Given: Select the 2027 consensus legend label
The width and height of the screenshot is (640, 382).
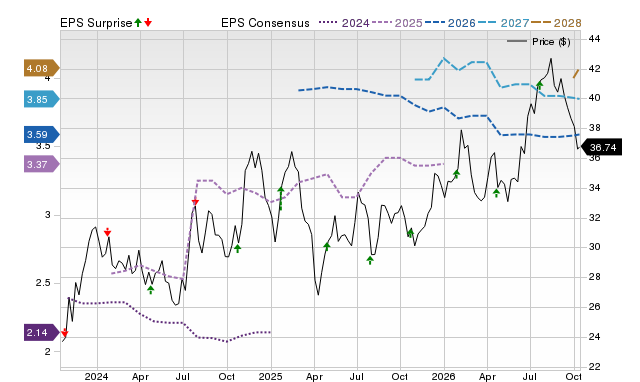Looking at the screenshot, I should point(514,23).
